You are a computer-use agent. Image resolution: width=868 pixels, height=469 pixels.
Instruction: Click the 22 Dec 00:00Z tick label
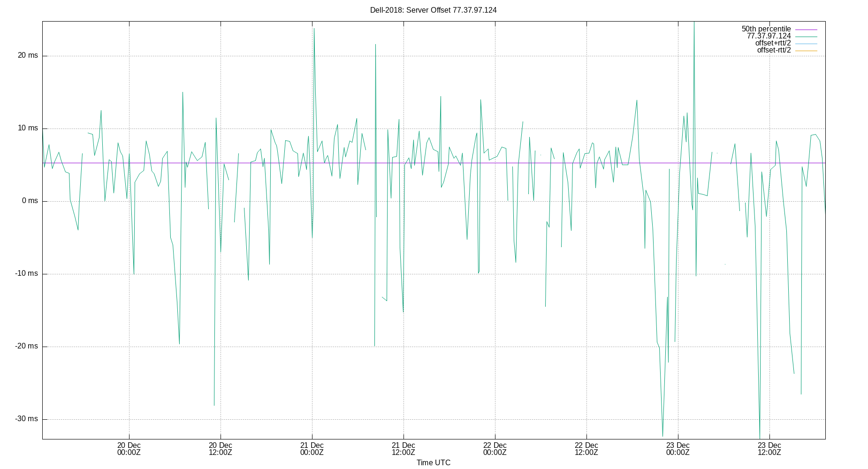[x=494, y=449]
